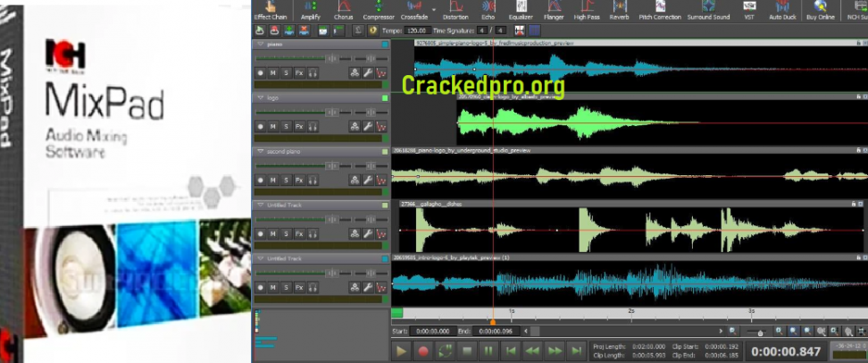Click the Pause button
Viewport: 868px width, 363px height.
click(x=488, y=350)
